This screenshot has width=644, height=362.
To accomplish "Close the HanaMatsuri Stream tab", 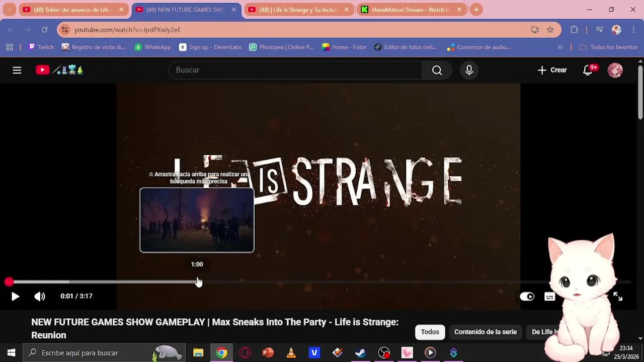I will click(459, 10).
